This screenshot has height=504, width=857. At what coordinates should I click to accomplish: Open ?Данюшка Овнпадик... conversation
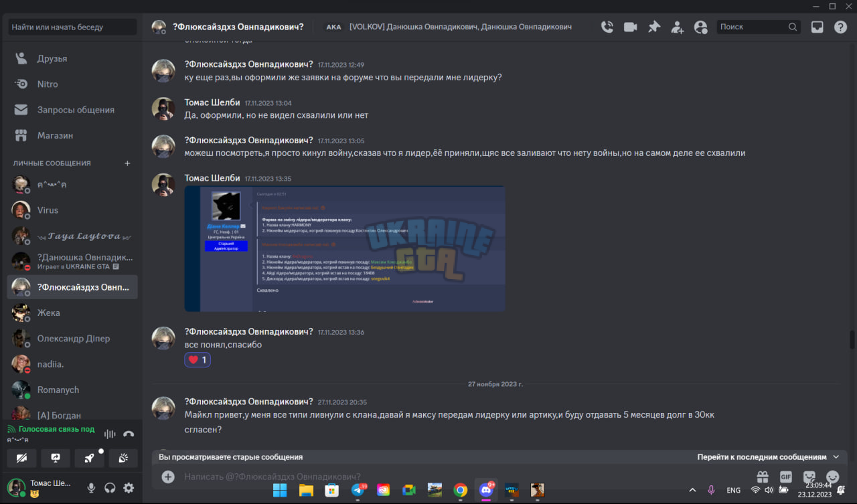click(x=72, y=261)
